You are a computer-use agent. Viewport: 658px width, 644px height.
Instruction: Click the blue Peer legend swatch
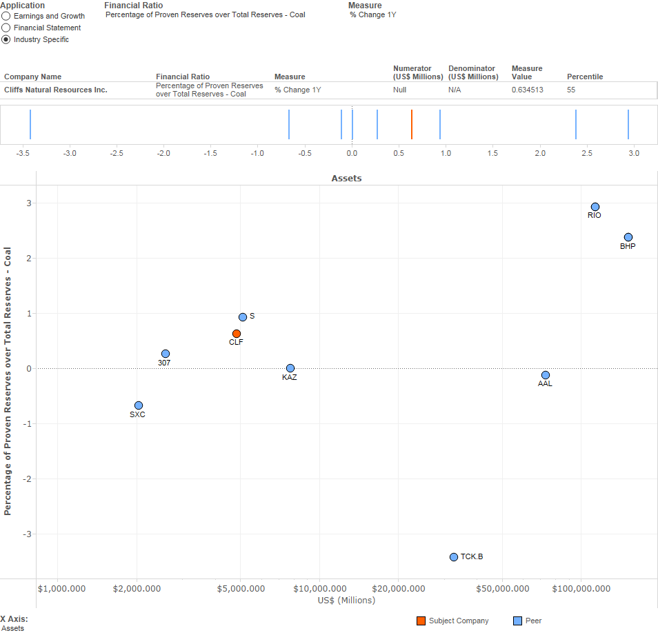(x=517, y=621)
